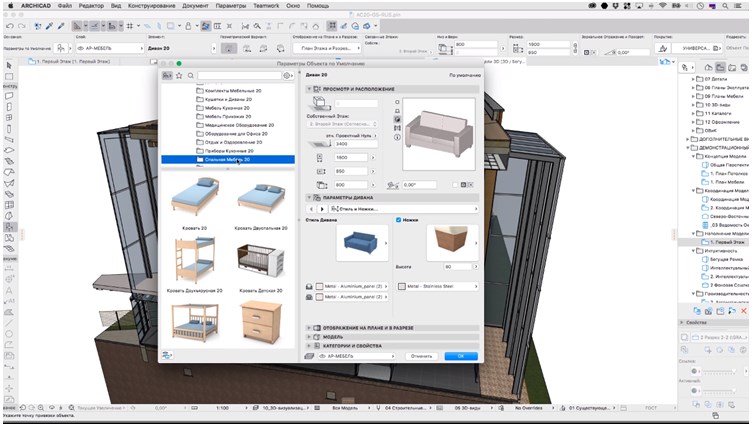The width and height of the screenshot is (753, 425).
Task: Click the По умолчанию label in the dialog
Action: (x=465, y=75)
